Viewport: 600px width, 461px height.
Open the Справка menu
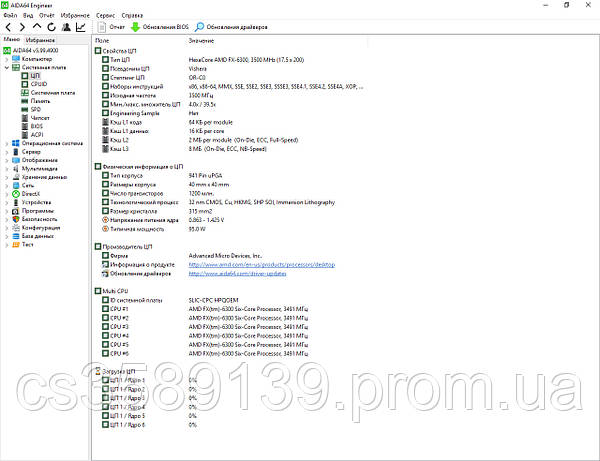(132, 15)
